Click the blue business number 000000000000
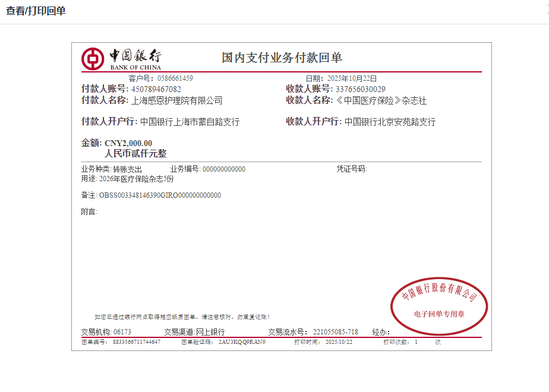The width and height of the screenshot is (549, 392). [224, 169]
